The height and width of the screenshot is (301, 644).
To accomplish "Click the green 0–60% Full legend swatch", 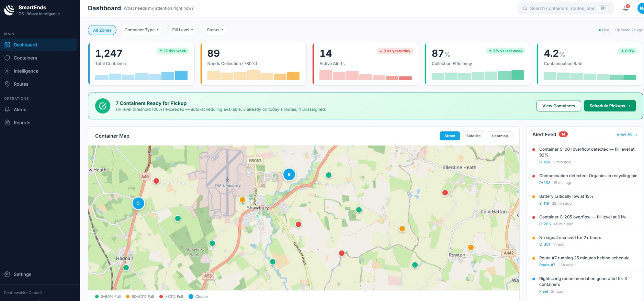I will click(97, 297).
